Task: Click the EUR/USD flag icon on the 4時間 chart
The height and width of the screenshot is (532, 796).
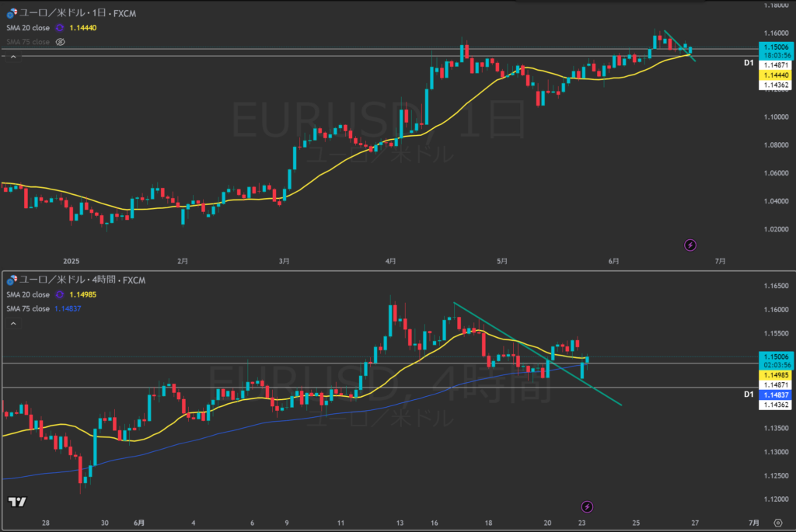Action: [12, 280]
